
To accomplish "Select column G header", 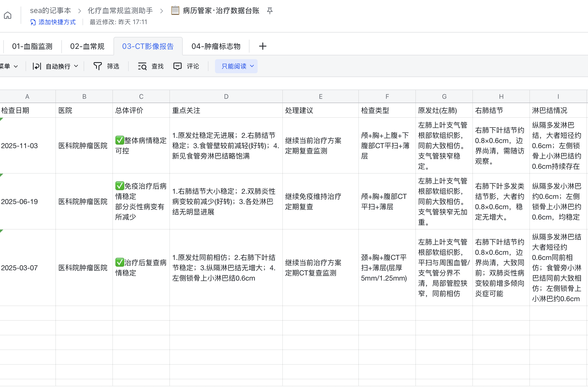I will coord(444,97).
